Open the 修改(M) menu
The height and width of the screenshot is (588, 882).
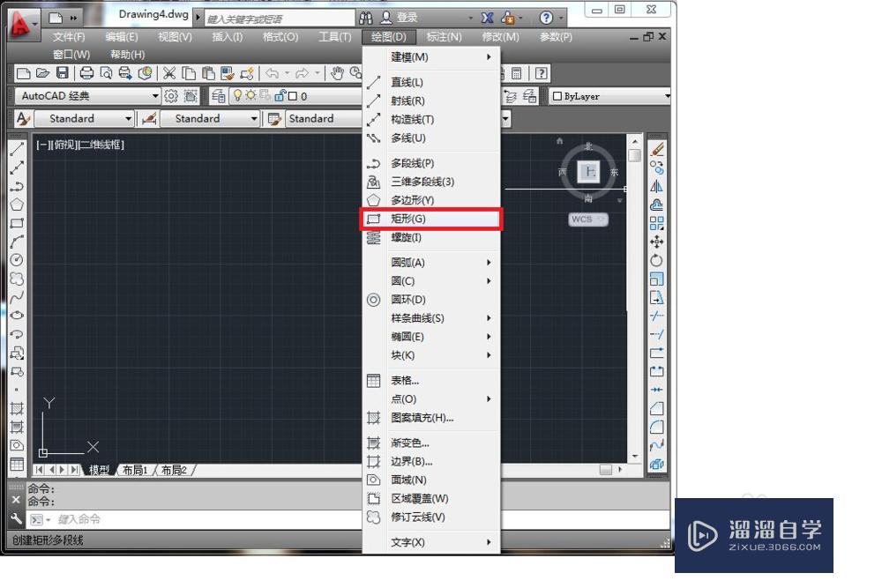(499, 37)
